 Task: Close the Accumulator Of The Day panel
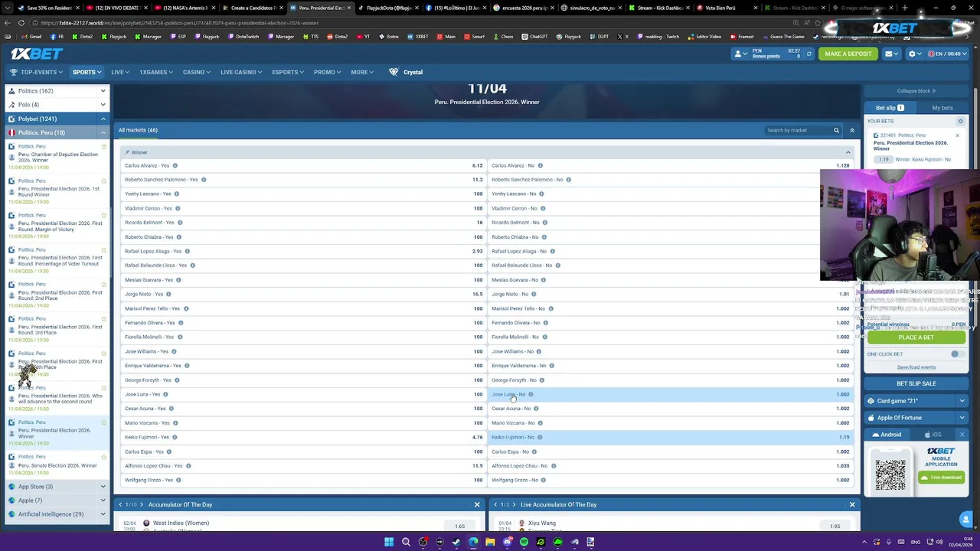click(x=477, y=504)
